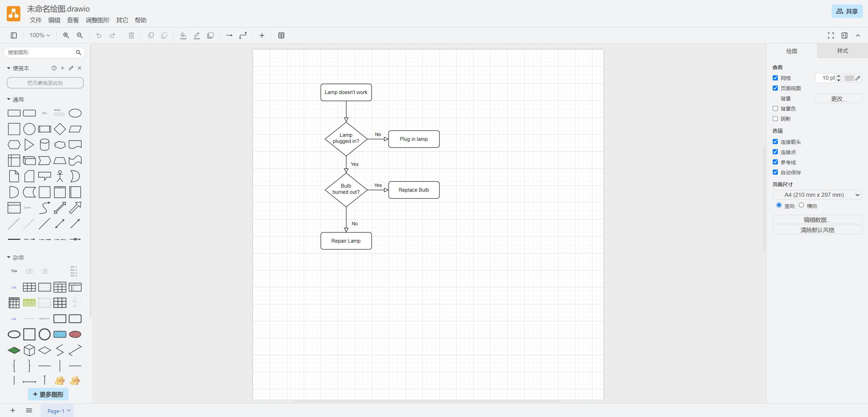Click the Zoom In magnifier icon
The image size is (868, 417).
(66, 35)
